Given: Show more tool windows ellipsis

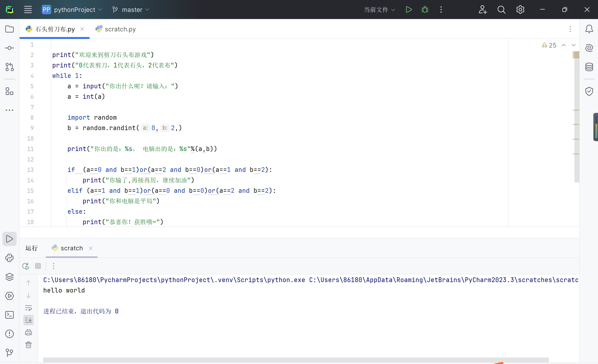Looking at the screenshot, I should [9, 110].
